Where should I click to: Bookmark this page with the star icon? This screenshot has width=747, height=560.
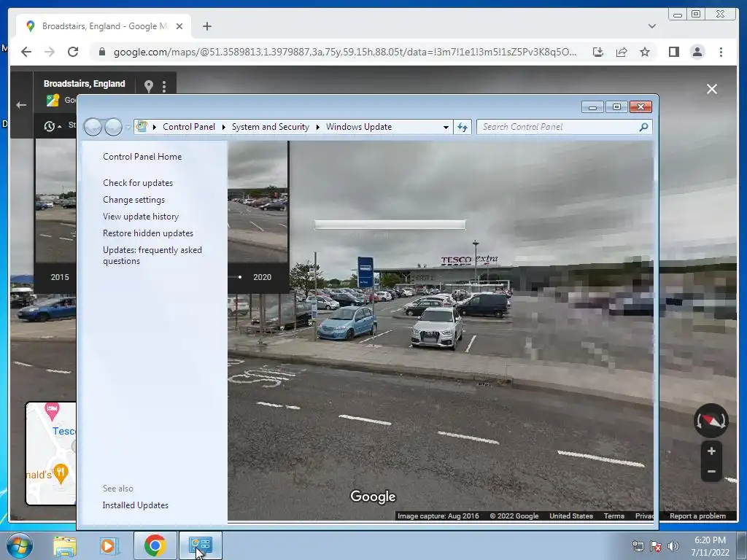(645, 52)
